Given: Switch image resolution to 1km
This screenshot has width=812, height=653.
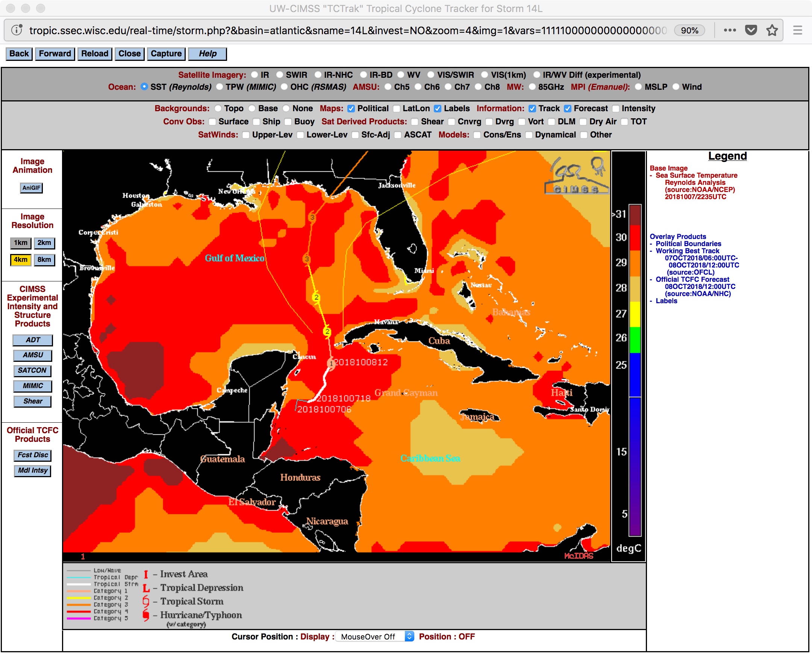Looking at the screenshot, I should coord(21,243).
